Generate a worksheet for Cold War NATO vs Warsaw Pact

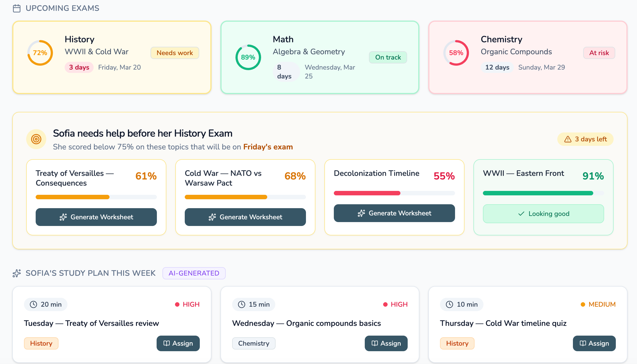click(245, 217)
